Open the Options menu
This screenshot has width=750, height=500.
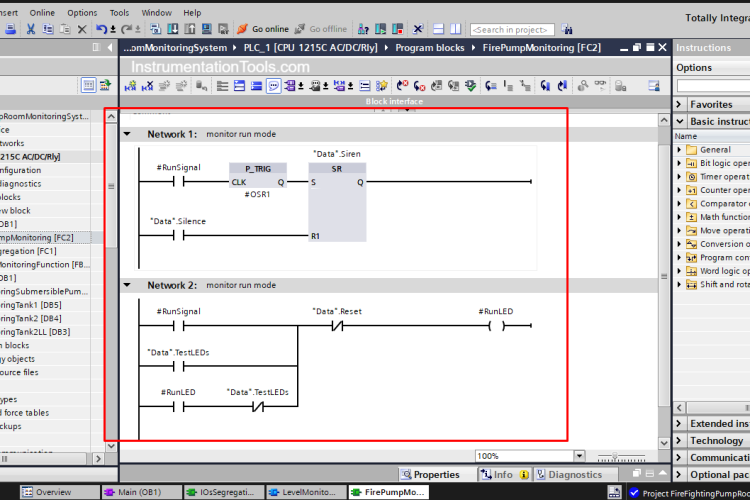[x=82, y=13]
